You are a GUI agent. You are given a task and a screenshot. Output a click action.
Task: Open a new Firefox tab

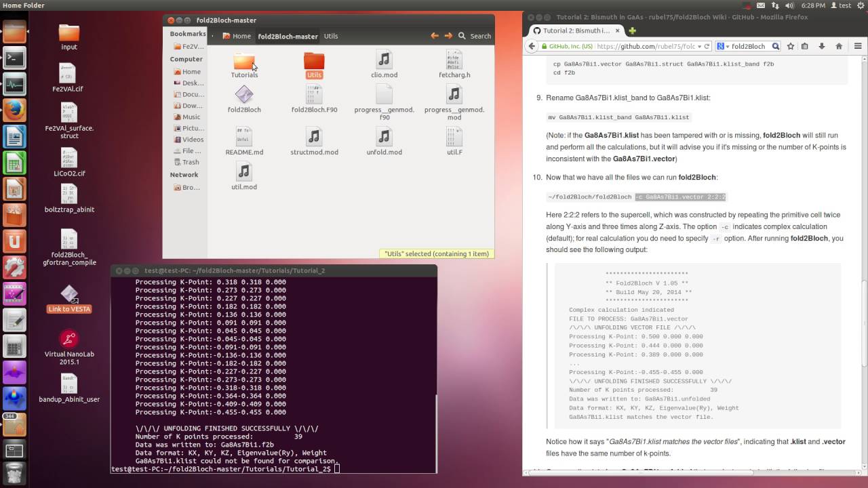(632, 30)
